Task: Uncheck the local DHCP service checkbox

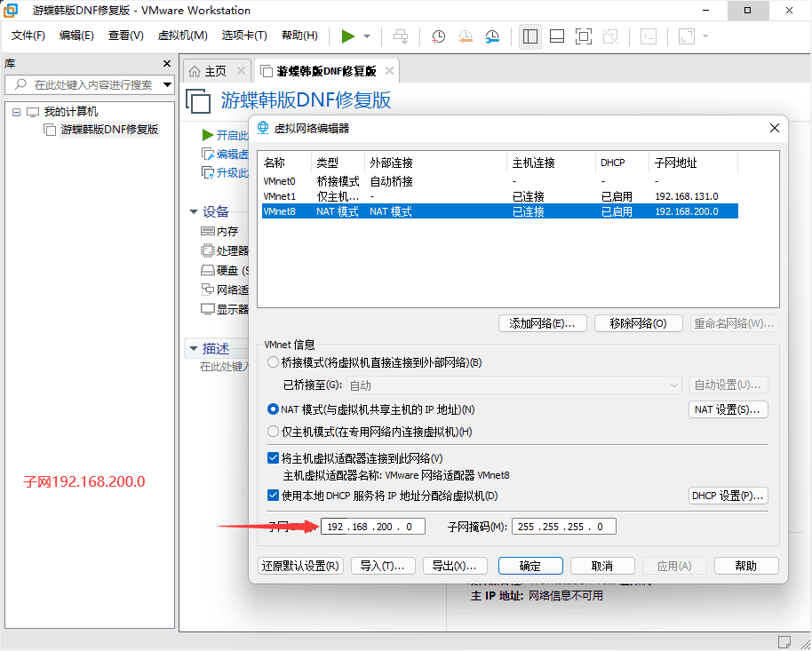Action: (x=274, y=496)
